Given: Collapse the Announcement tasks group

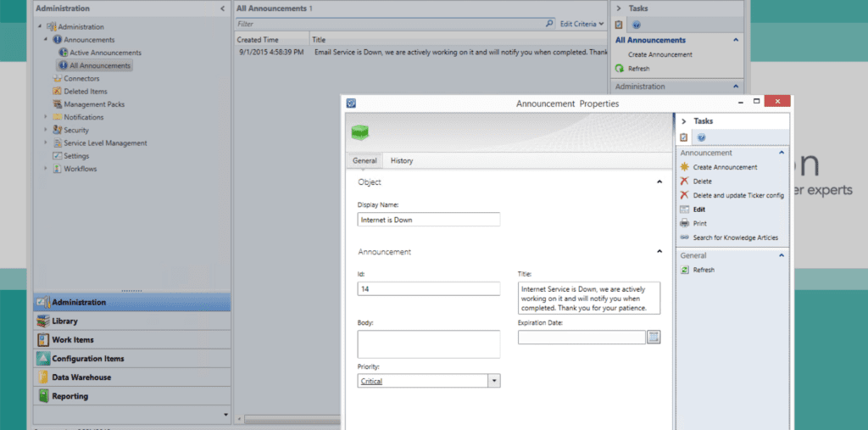Looking at the screenshot, I should point(782,153).
